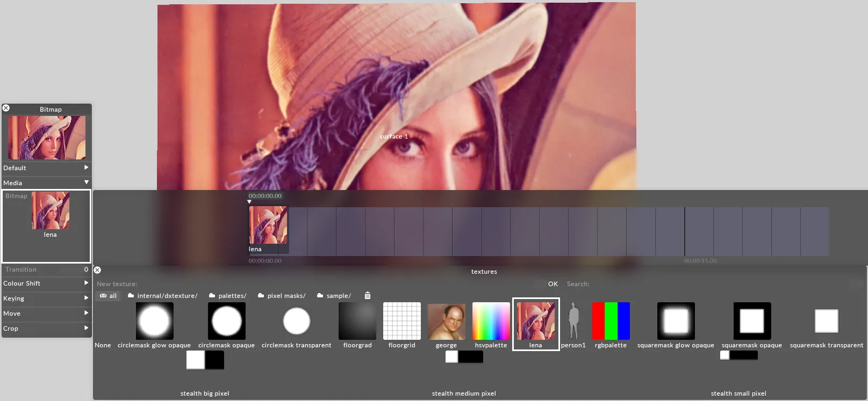Choose the floorgrid texture

coord(401,321)
